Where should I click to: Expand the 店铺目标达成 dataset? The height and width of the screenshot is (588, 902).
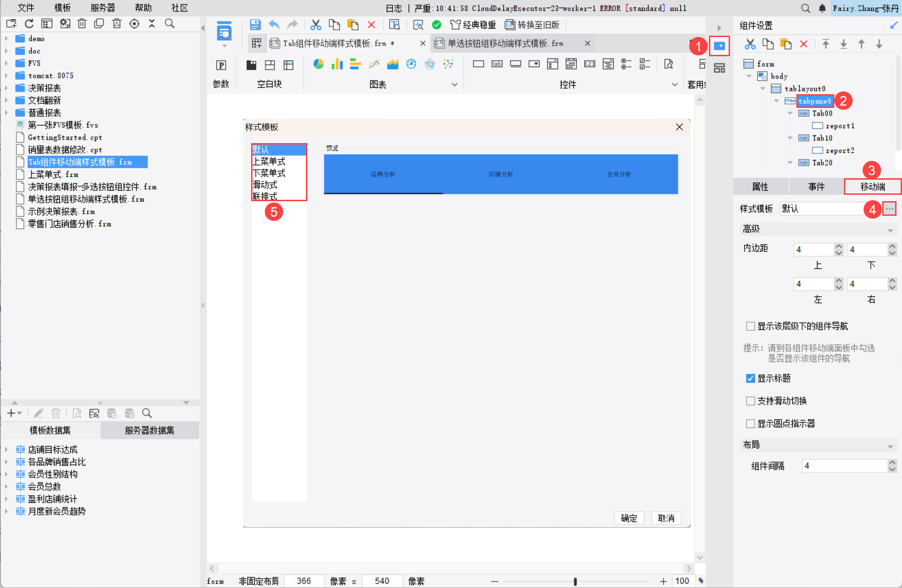[x=6, y=449]
